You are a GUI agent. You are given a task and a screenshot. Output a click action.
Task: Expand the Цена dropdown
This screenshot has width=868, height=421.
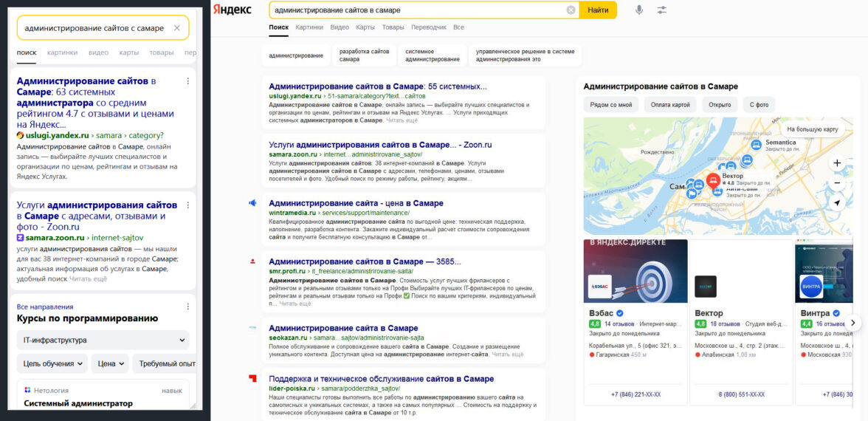[110, 363]
